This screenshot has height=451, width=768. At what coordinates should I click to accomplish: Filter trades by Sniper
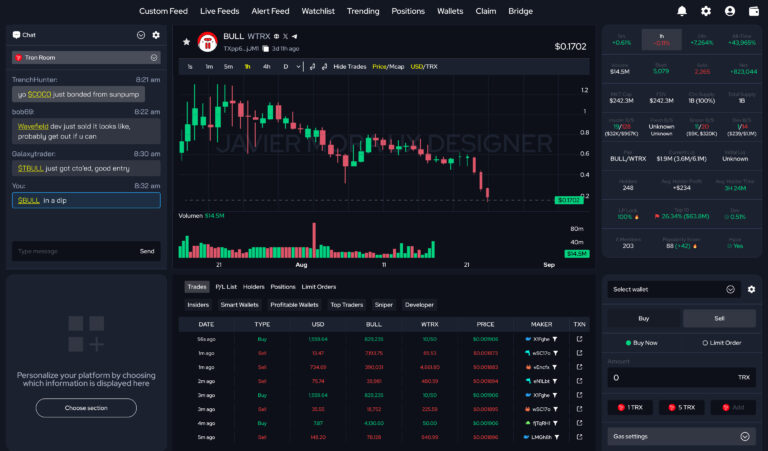pyautogui.click(x=384, y=305)
